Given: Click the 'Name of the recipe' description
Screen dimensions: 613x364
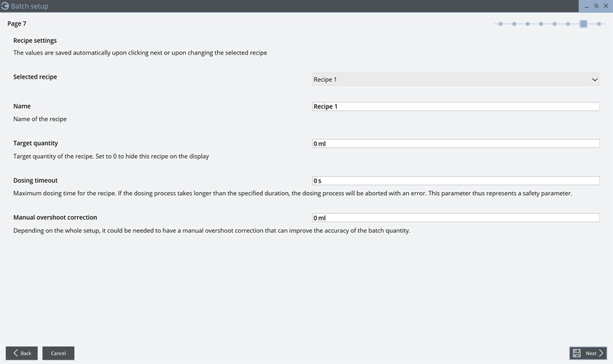Looking at the screenshot, I should (x=40, y=119).
